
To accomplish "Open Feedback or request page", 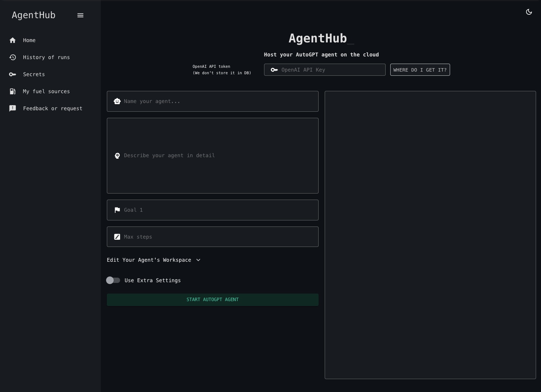I will [x=50, y=108].
